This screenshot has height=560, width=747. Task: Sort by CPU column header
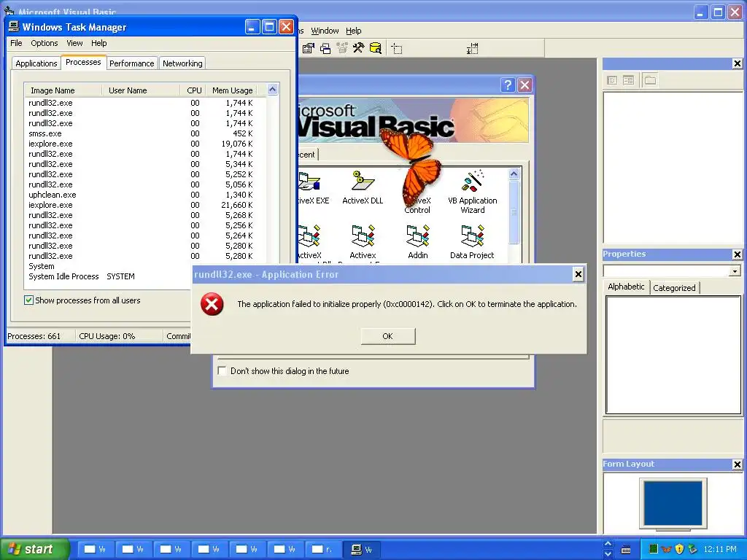click(x=194, y=90)
